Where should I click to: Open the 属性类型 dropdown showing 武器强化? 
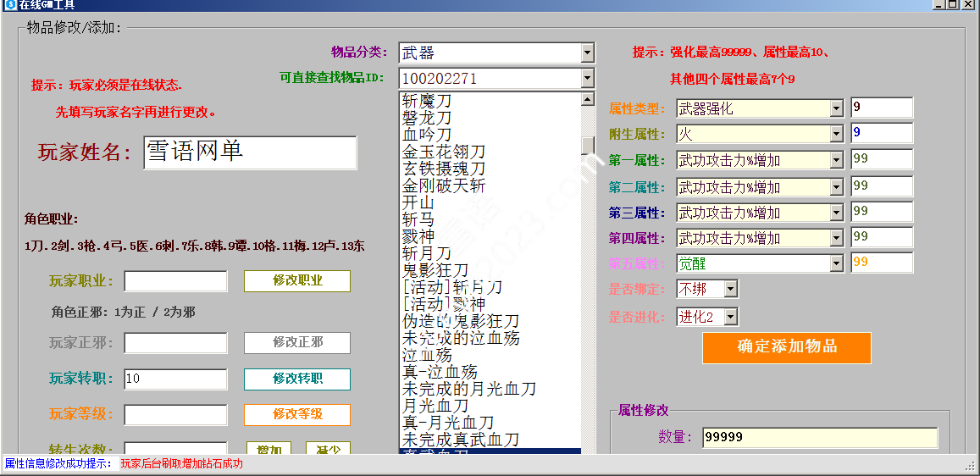pyautogui.click(x=836, y=108)
